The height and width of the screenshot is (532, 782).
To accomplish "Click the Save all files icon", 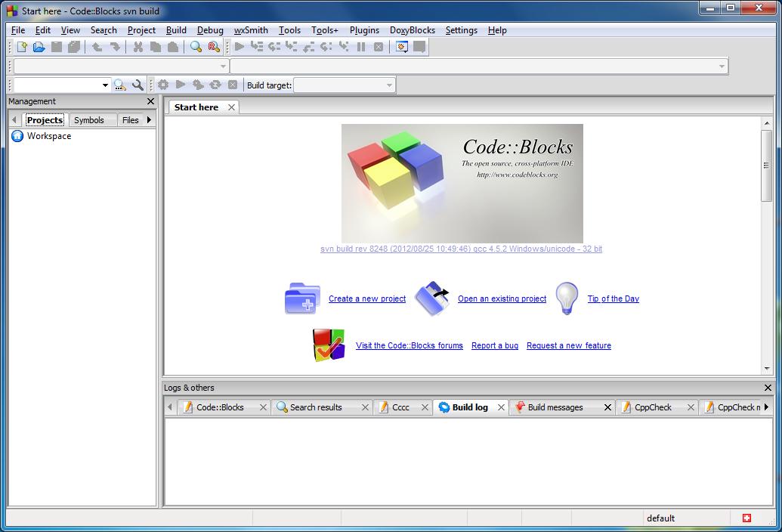I will [74, 47].
